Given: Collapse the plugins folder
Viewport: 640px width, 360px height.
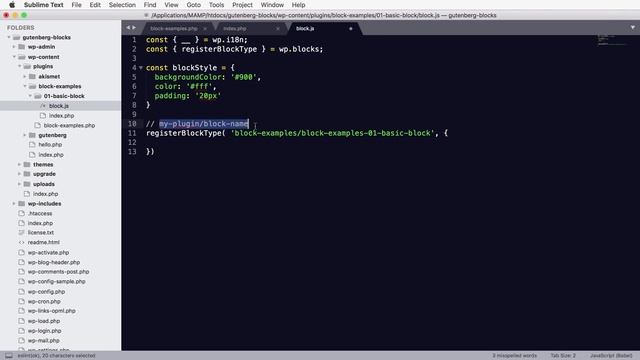Looking at the screenshot, I should click(19, 66).
